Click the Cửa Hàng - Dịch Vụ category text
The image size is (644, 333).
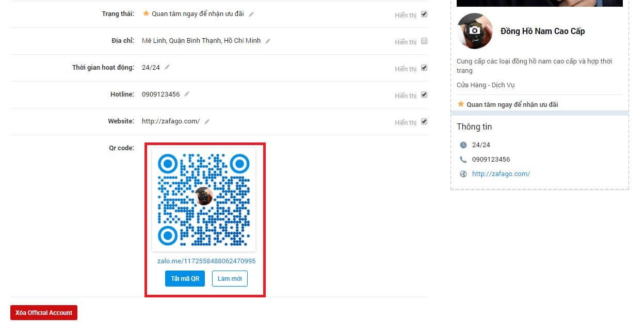click(486, 85)
